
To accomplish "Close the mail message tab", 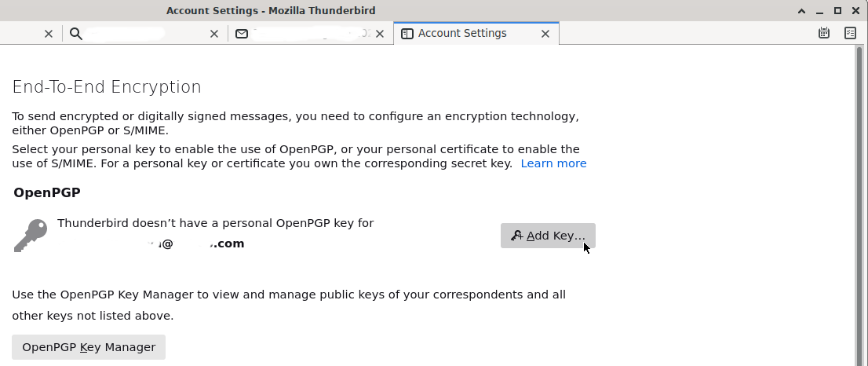I will click(x=380, y=34).
